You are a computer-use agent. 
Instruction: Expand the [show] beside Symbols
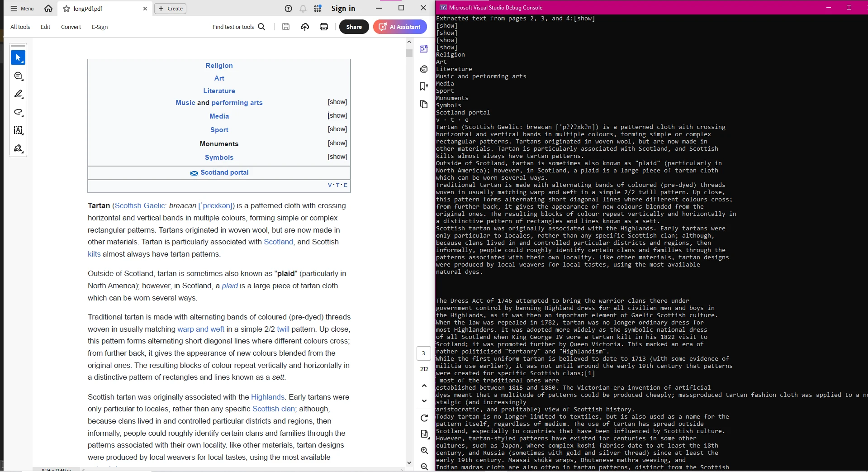[x=337, y=157]
